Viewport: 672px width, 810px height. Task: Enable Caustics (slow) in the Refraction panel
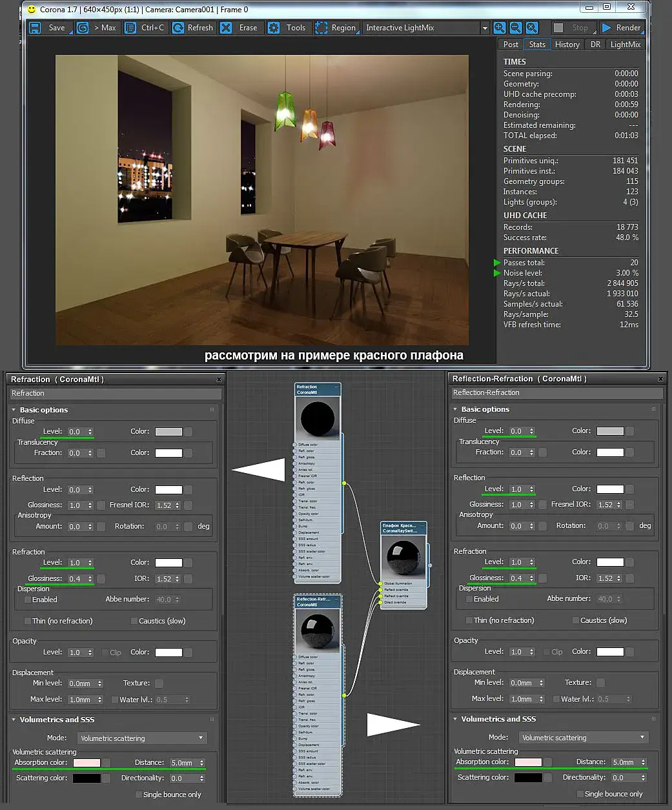tap(134, 622)
